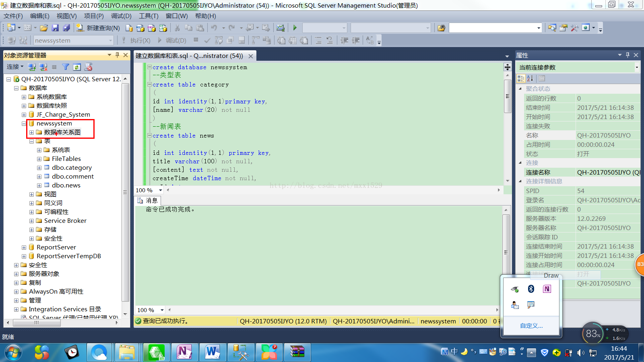Click the Categorized view icon in Properties
Screen dimensions: 644x362
pos(521,78)
